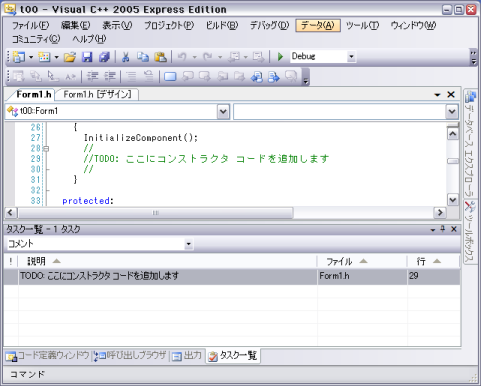The height and width of the screenshot is (386, 481).
Task: Click the Save All icon
Action: coord(104,57)
